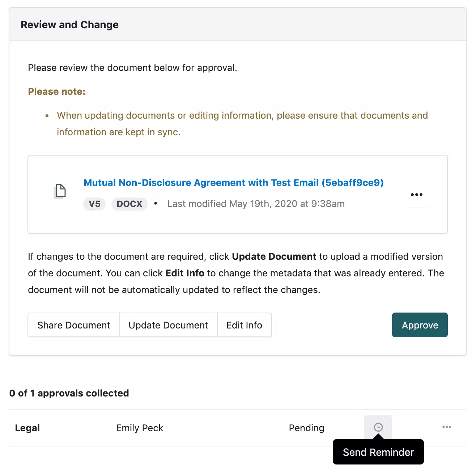Approve the document
Image resolution: width=476 pixels, height=471 pixels.
[420, 325]
